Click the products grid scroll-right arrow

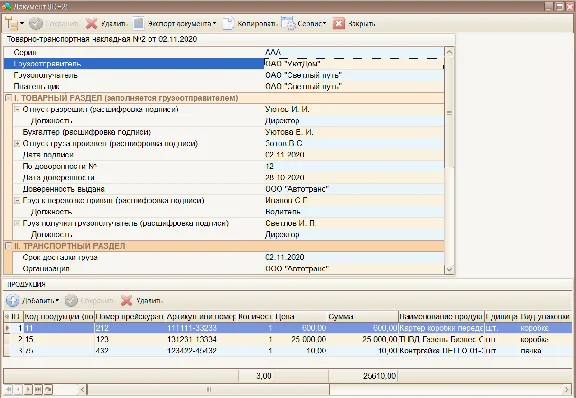click(x=567, y=389)
